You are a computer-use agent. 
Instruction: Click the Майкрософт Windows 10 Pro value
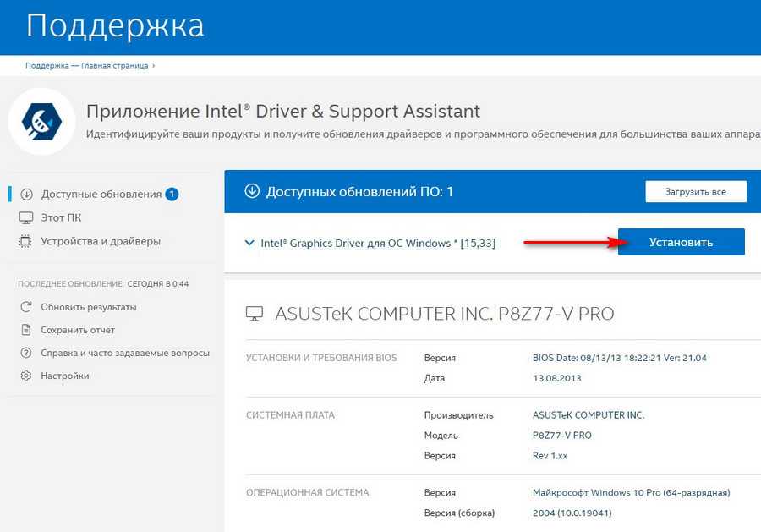point(631,493)
